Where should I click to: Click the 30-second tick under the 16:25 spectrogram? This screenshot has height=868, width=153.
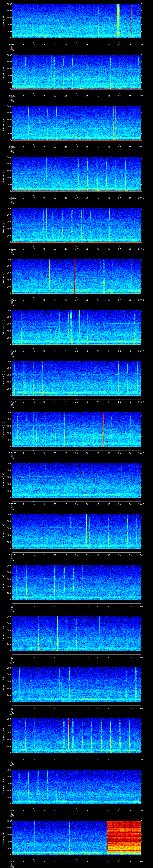coord(77,504)
